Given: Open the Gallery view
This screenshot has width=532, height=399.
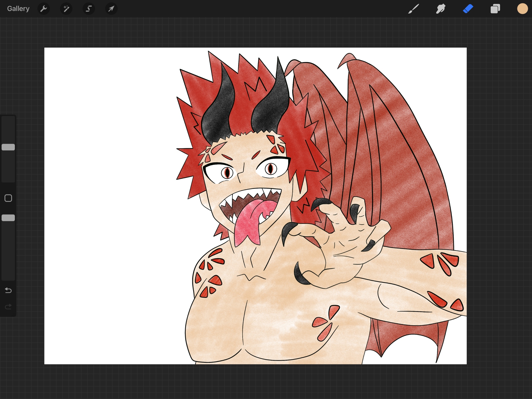Looking at the screenshot, I should point(18,9).
